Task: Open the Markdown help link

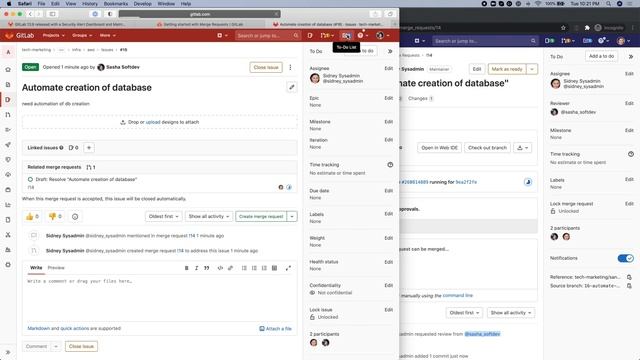Action: pyautogui.click(x=39, y=328)
